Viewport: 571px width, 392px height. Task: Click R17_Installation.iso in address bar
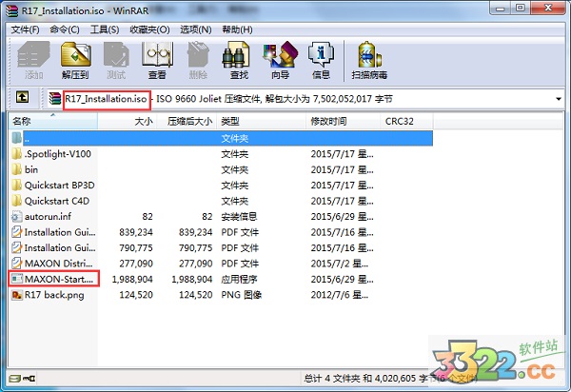tap(106, 99)
